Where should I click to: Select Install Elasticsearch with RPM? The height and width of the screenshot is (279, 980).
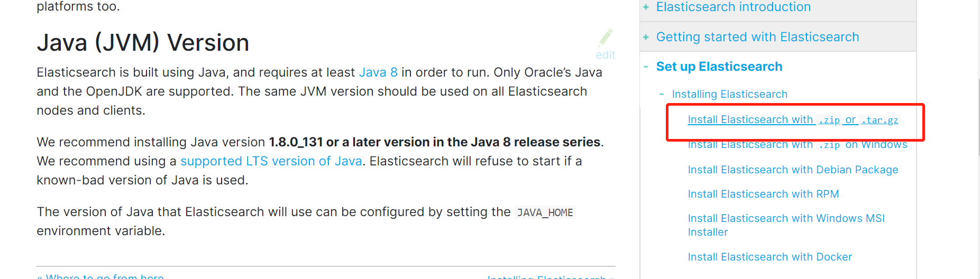pyautogui.click(x=763, y=194)
